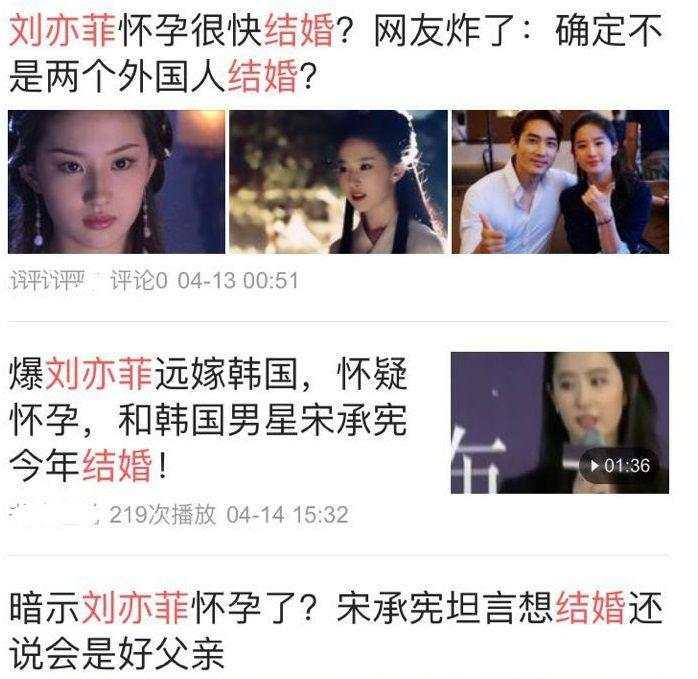Click the blurred source name before 219次播放
Screen dimensions: 698x679
[x=53, y=515]
